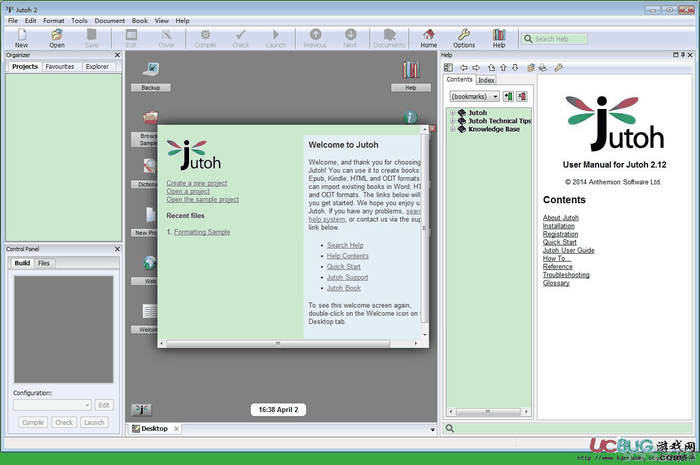
Task: Click the Help desktop icon with books
Action: [411, 70]
